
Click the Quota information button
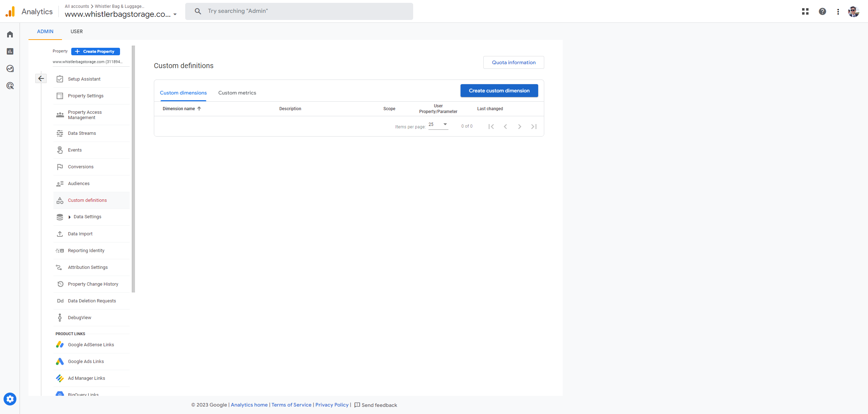(x=514, y=62)
